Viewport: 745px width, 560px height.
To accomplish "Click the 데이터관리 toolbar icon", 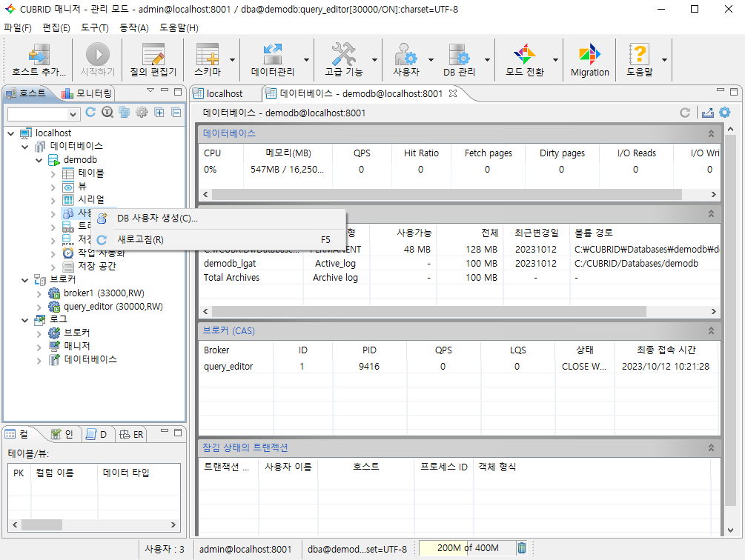I will point(273,60).
